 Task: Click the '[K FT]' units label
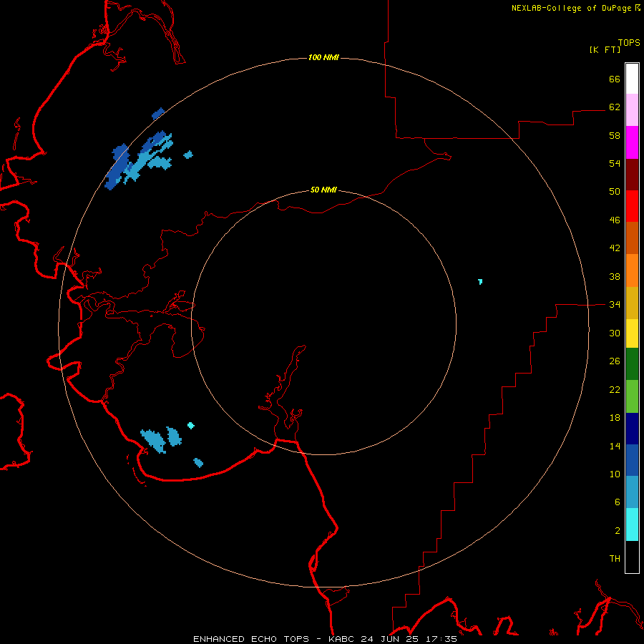coord(605,49)
